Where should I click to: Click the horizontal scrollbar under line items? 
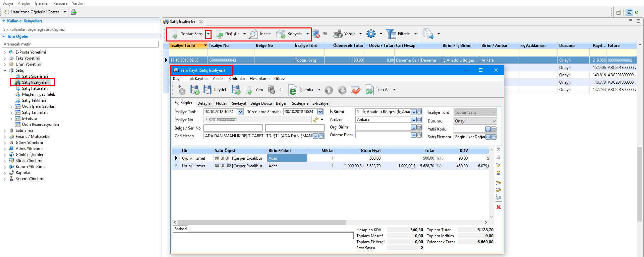261,222
